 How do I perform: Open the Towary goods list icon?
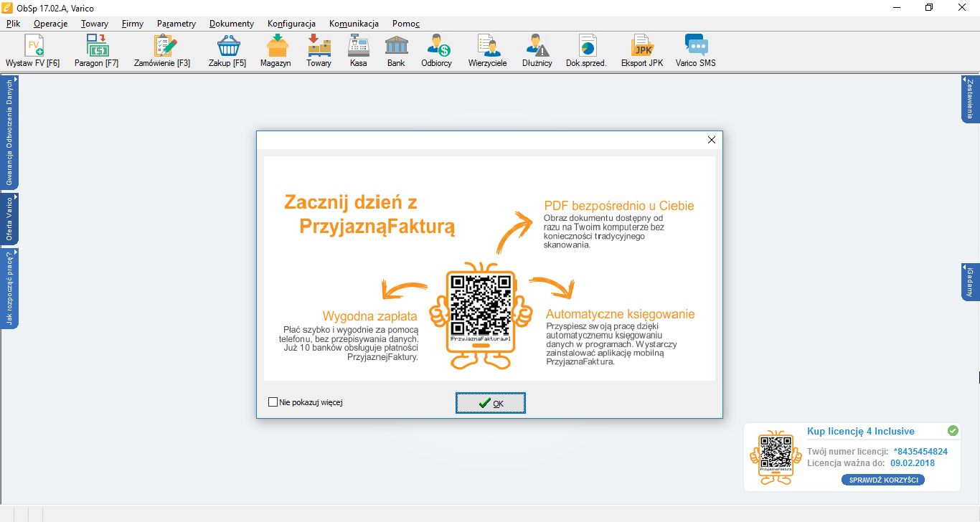click(319, 51)
